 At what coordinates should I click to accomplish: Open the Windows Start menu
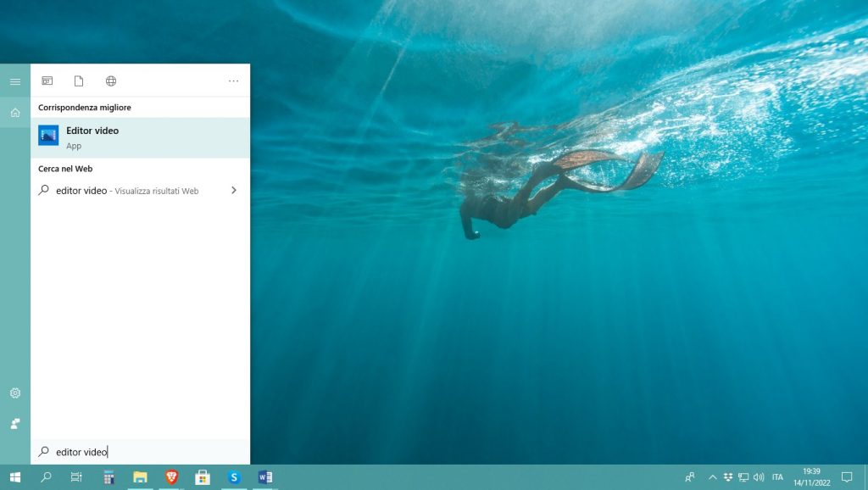coord(15,477)
